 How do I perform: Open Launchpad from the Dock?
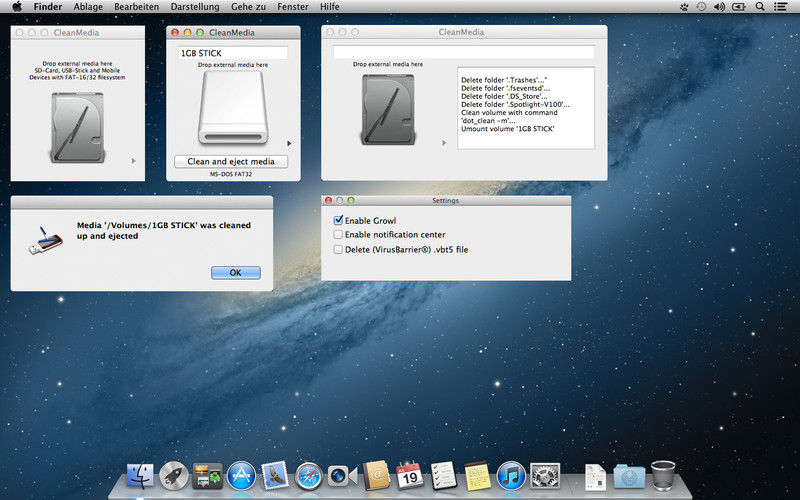(x=173, y=476)
